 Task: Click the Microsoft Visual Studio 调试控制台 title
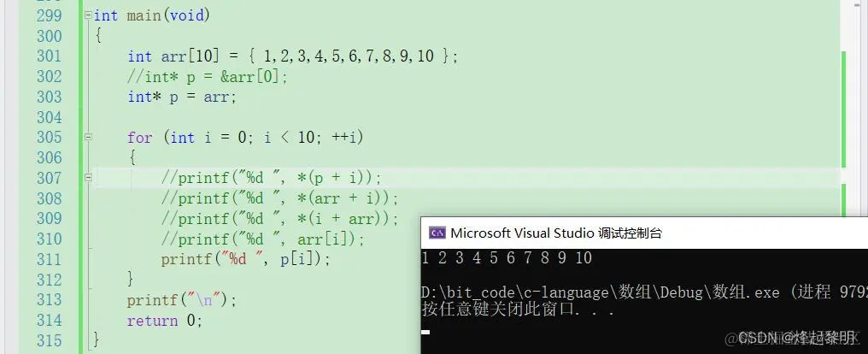coord(556,233)
